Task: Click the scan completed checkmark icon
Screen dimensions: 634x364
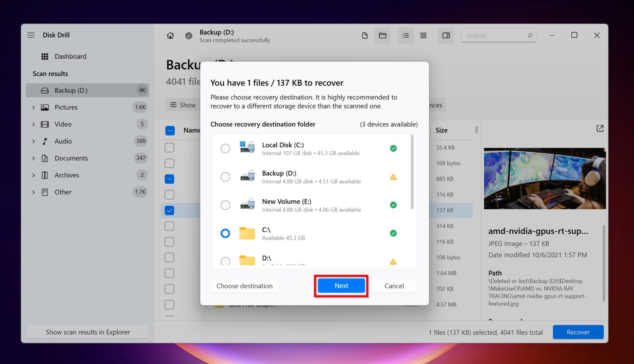Action: [x=189, y=36]
